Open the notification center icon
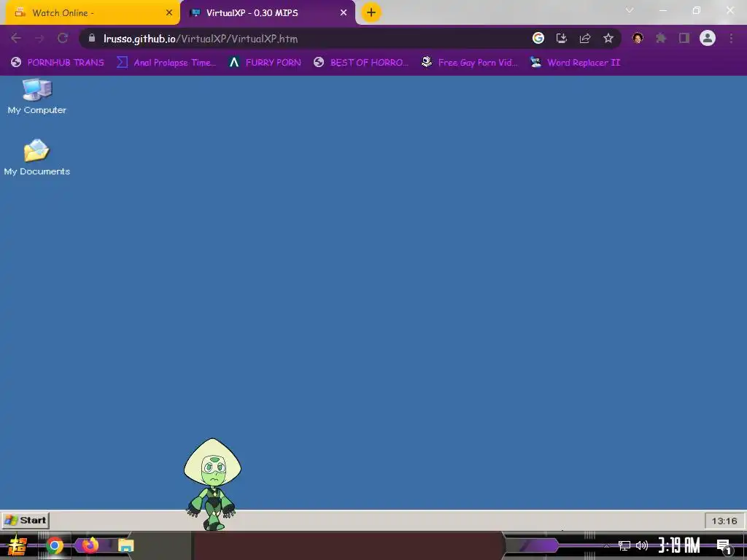The width and height of the screenshot is (747, 560). pyautogui.click(x=724, y=546)
